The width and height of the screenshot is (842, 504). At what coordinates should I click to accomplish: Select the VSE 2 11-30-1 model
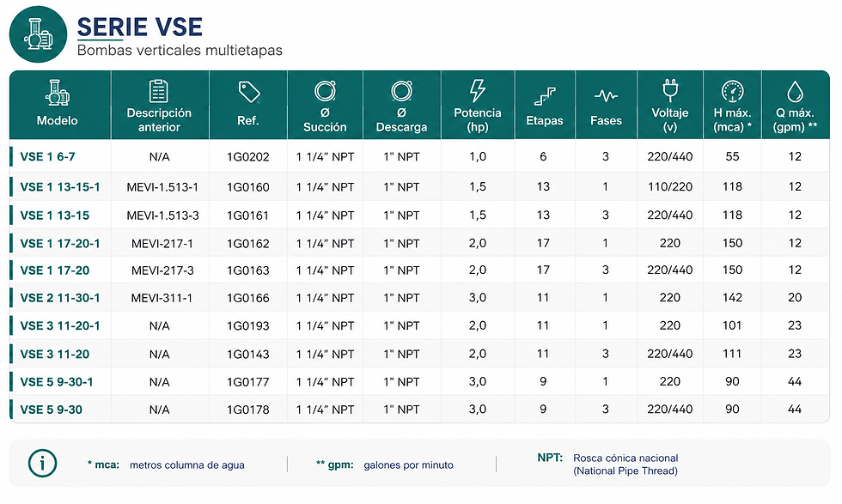60,298
